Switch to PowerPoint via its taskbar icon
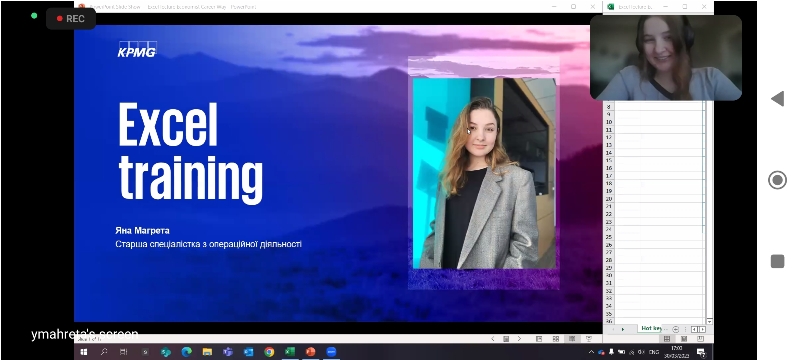 click(310, 352)
